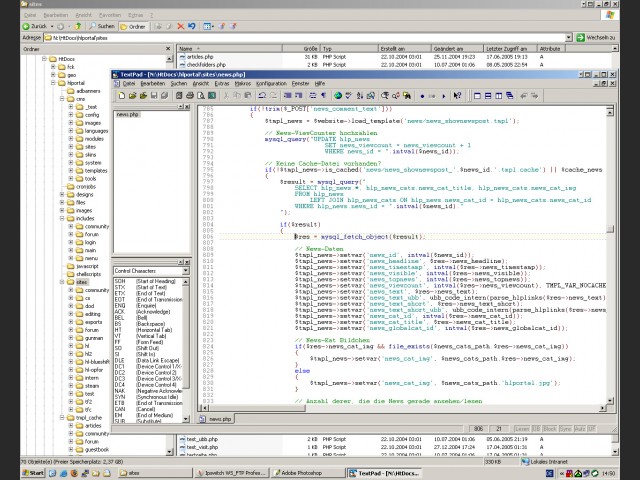Select the javascript folder in tree

tap(87, 266)
